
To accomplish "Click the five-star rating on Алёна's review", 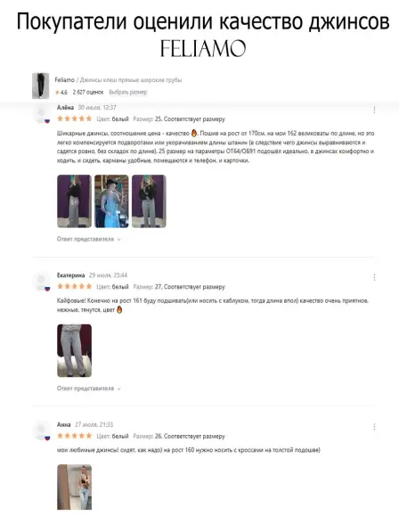I will 75,119.
